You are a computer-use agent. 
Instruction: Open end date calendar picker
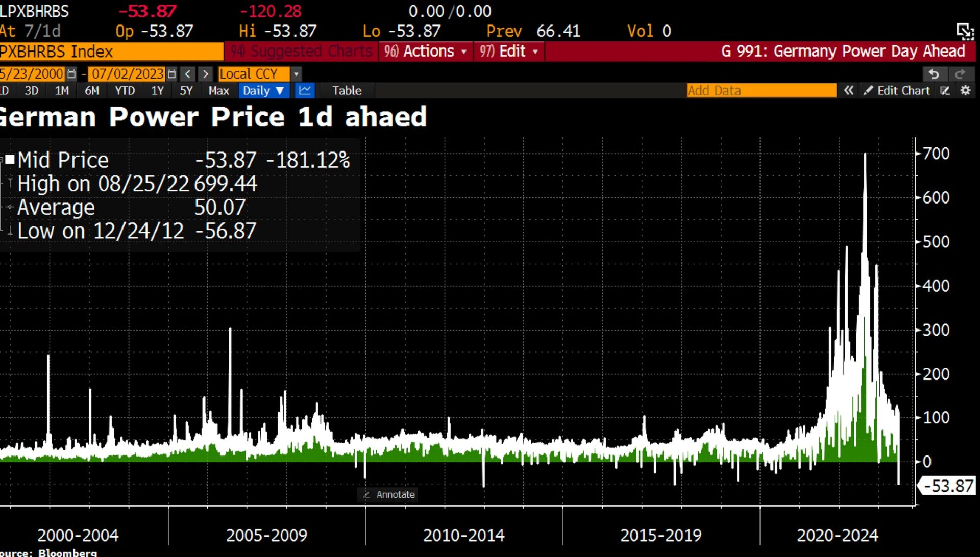[172, 74]
